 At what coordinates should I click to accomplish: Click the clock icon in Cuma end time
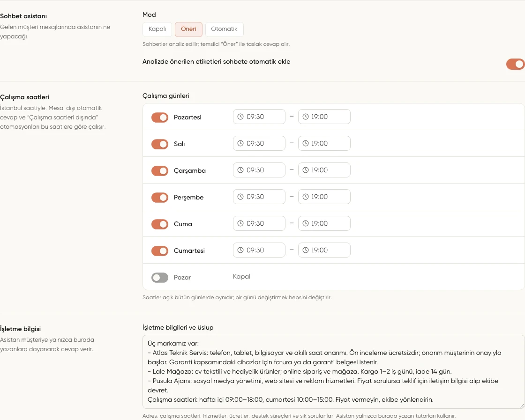click(305, 224)
